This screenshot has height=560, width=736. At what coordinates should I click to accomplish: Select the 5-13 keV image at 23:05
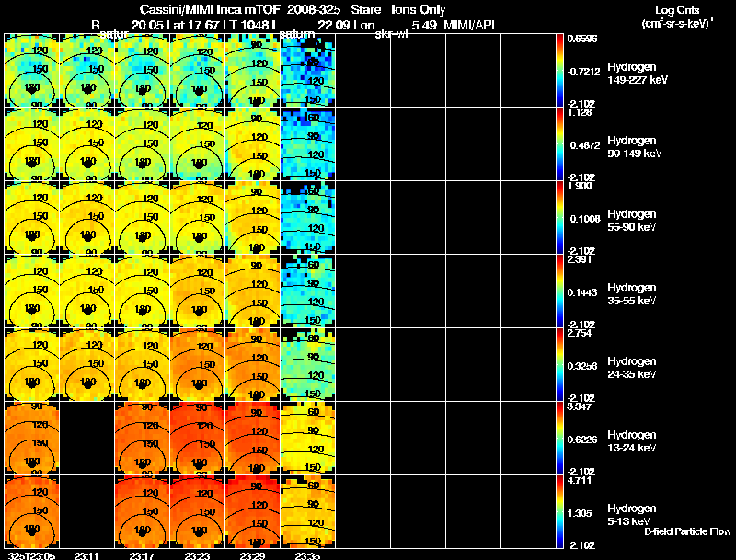[32, 512]
